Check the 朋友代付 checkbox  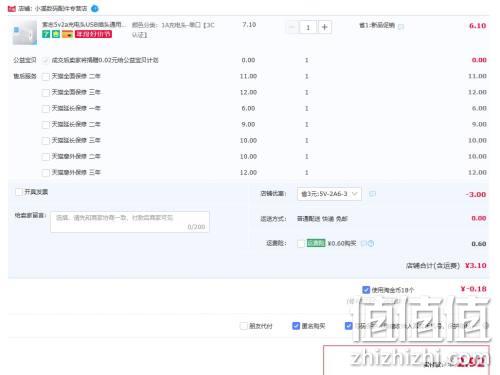pos(243,326)
